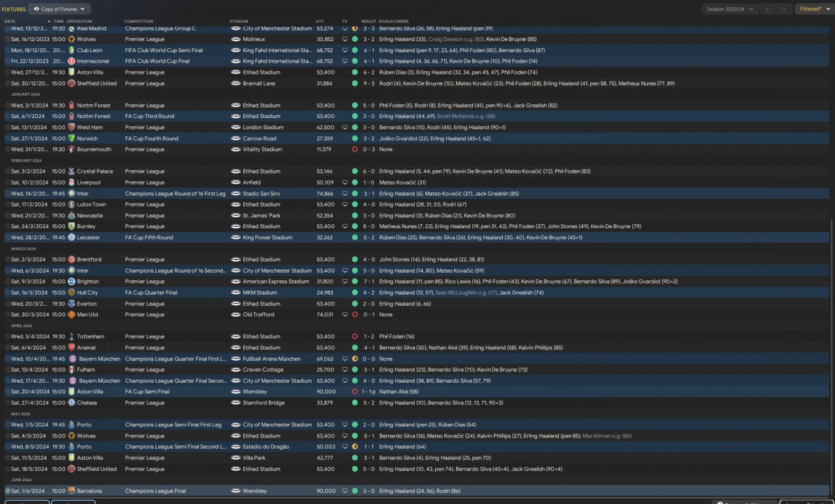Click the TV icon on the Man Utd row
835x504 pixels.
[345, 315]
